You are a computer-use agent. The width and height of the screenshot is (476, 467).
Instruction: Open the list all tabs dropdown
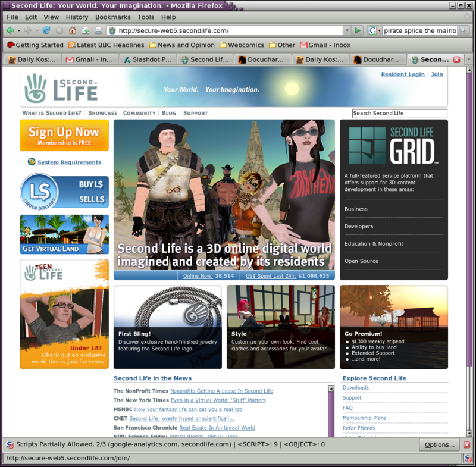(469, 59)
